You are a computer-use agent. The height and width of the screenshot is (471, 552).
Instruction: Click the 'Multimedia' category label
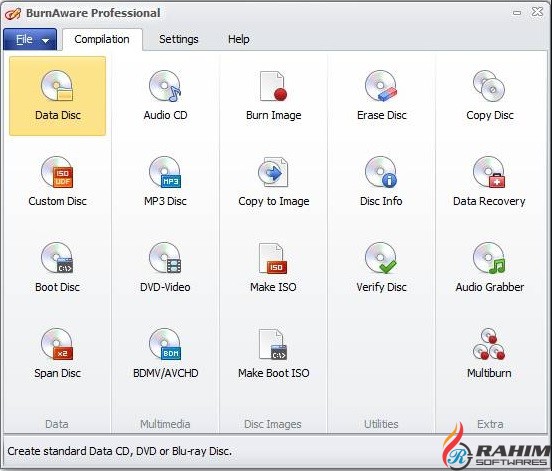pyautogui.click(x=165, y=424)
